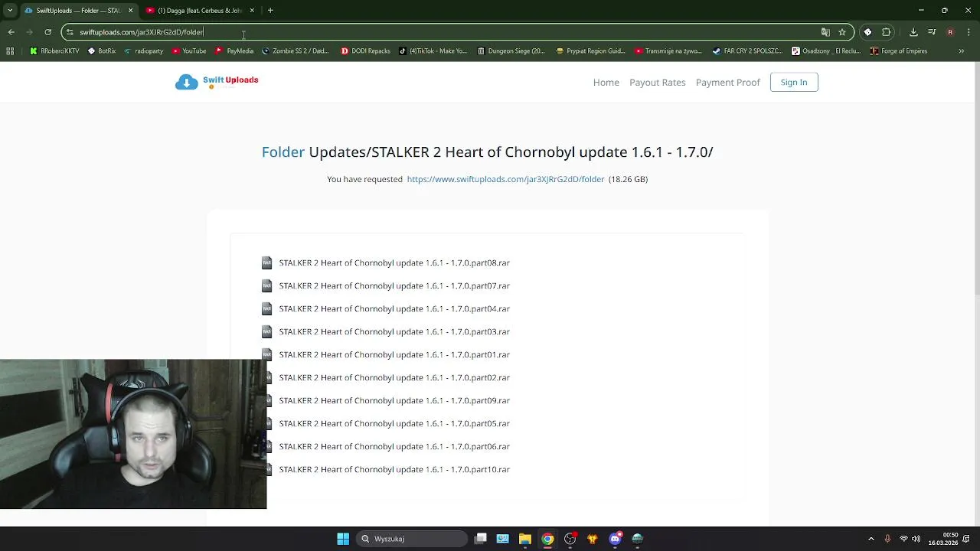Screen dimensions: 980x551
Task: Open a new browser tab with plus icon
Action: 270,11
